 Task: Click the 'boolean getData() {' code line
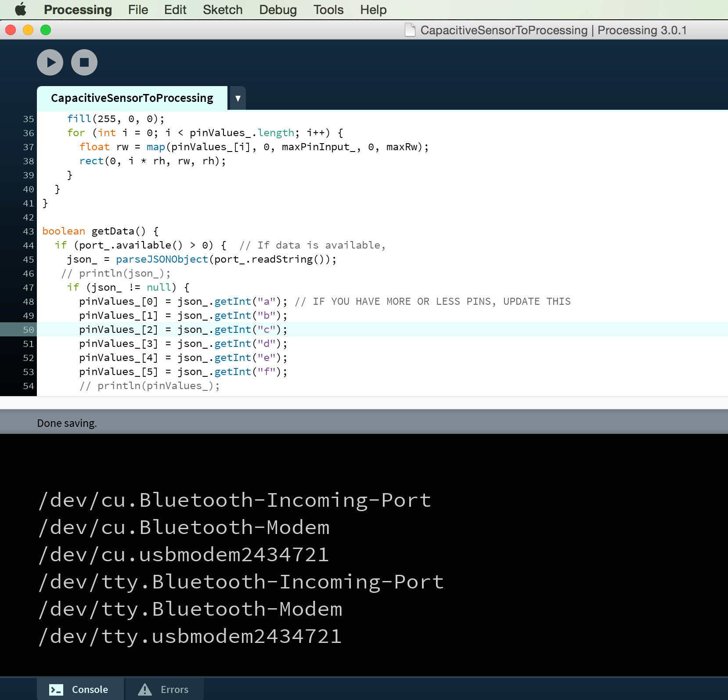click(101, 231)
